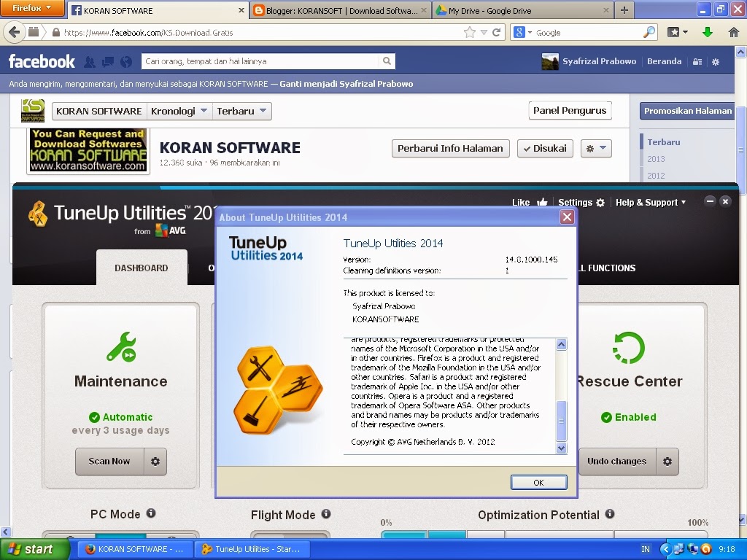Switch to My Drive Google Drive tab
This screenshot has width=747, height=560.
522,10
